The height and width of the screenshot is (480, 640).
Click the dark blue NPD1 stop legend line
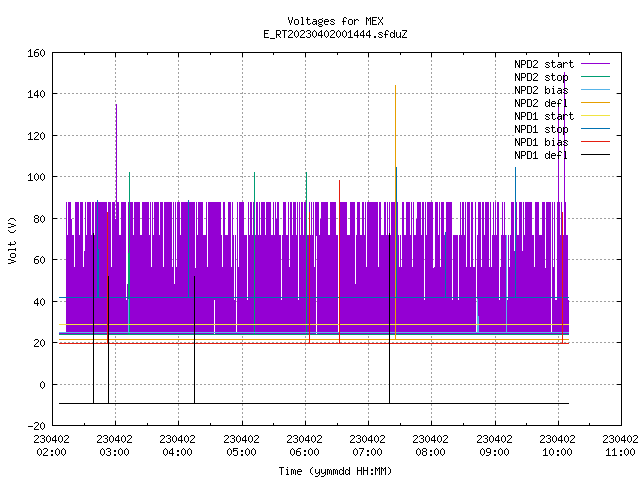595,129
